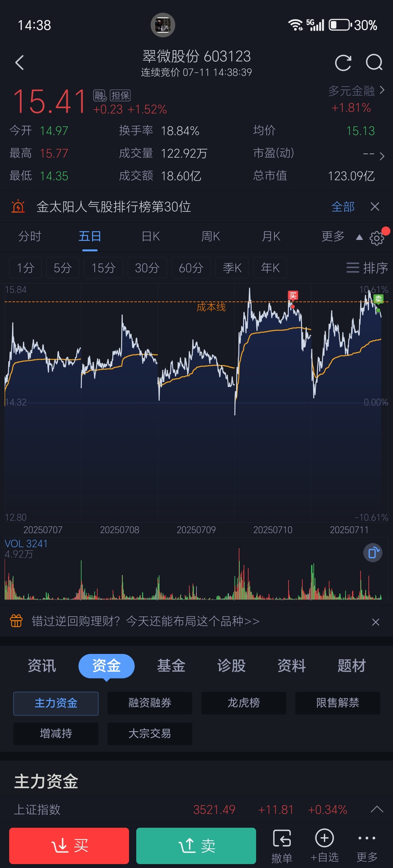Tap the 担保 collateral badge

(120, 95)
